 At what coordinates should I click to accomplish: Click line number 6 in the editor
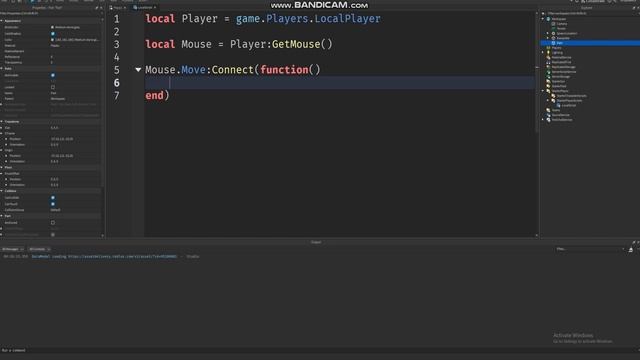click(117, 83)
